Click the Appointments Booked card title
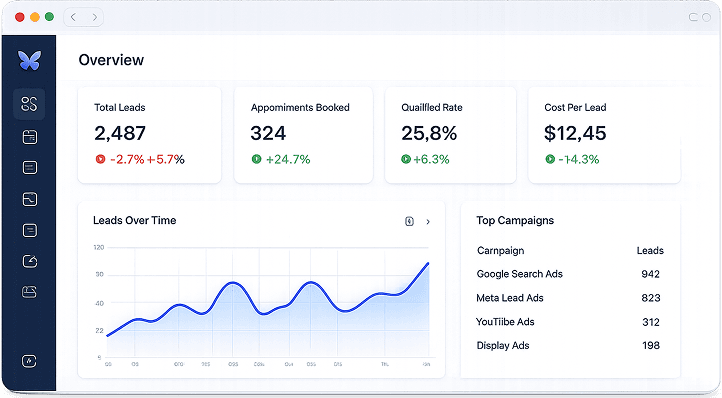This screenshot has height=398, width=722. (x=300, y=107)
